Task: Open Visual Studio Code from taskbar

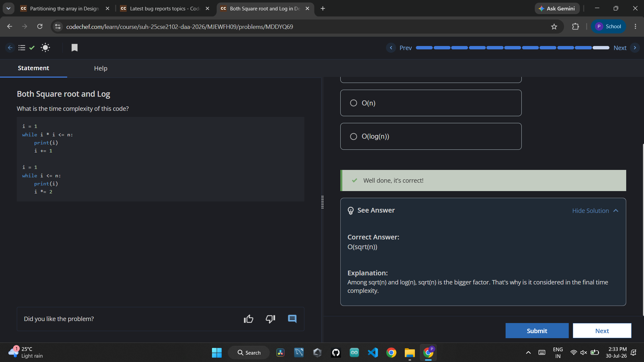Action: 373,353
